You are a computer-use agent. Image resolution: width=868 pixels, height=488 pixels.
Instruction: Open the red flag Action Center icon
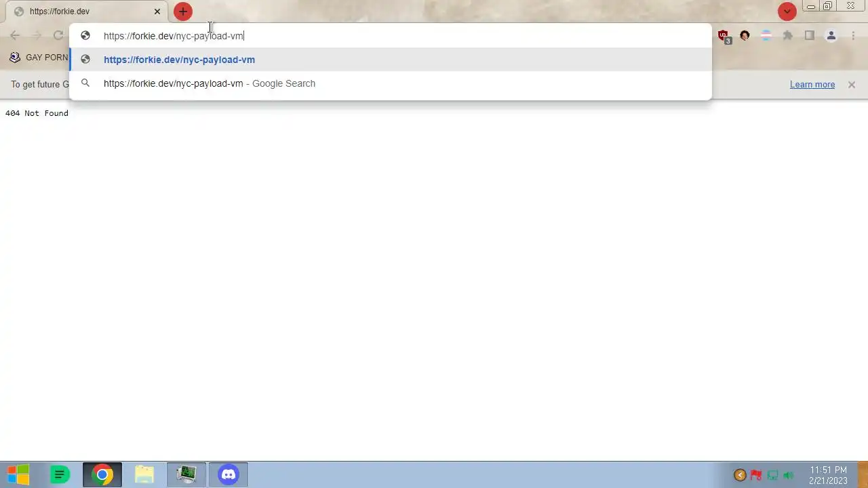click(x=756, y=475)
